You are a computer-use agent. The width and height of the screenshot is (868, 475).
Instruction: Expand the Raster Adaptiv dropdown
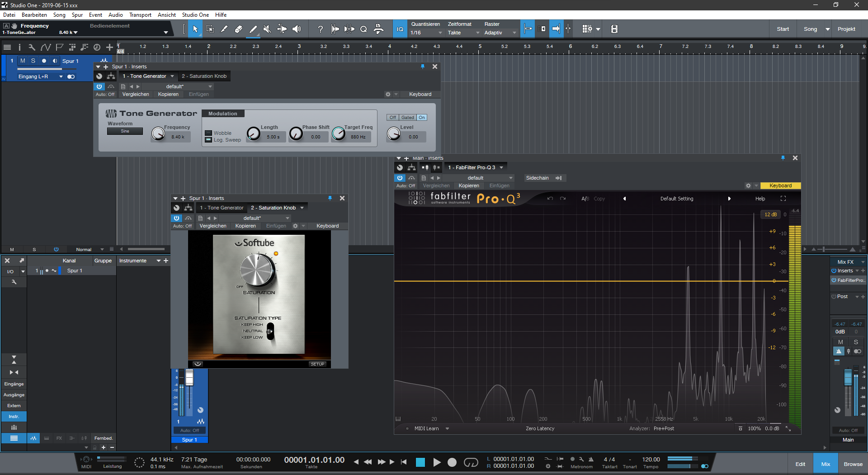coord(500,33)
